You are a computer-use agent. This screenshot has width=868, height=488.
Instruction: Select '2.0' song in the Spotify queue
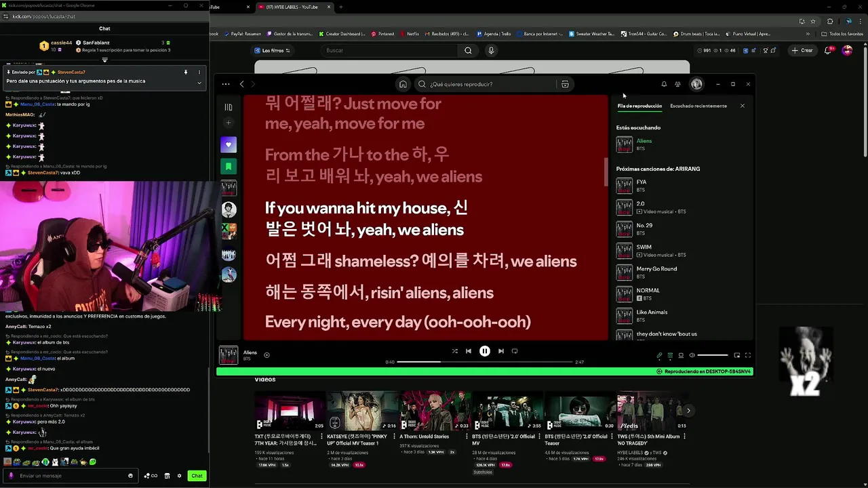point(682,207)
